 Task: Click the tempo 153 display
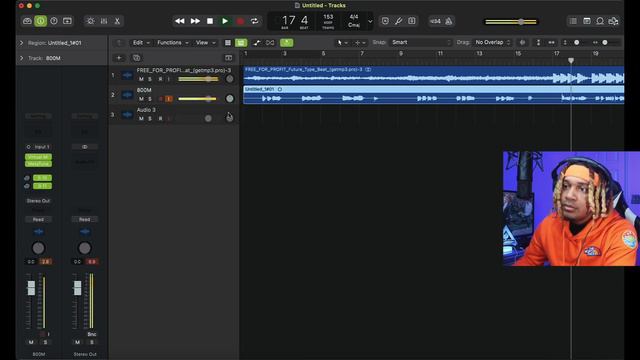point(328,17)
